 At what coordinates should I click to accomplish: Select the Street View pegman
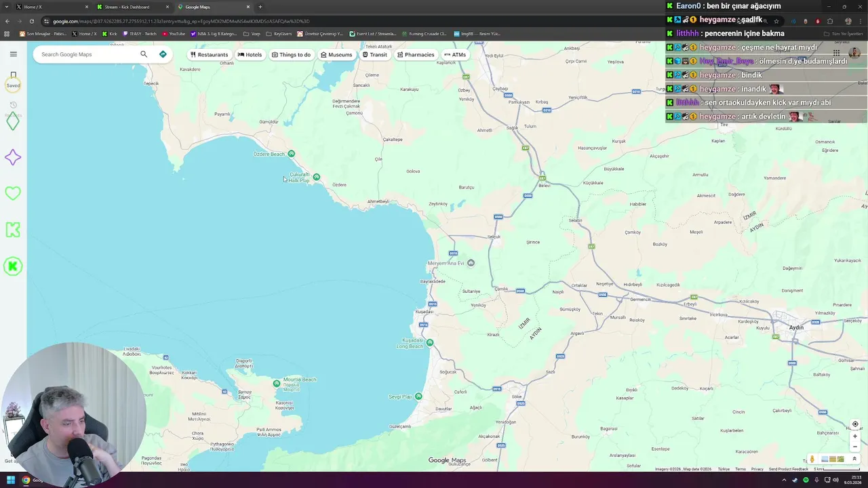click(x=812, y=459)
